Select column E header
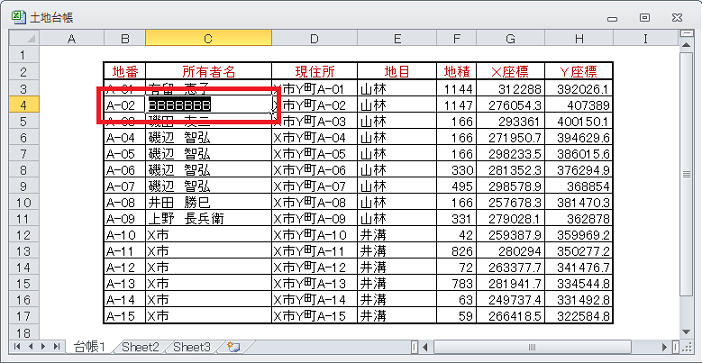 [397, 38]
